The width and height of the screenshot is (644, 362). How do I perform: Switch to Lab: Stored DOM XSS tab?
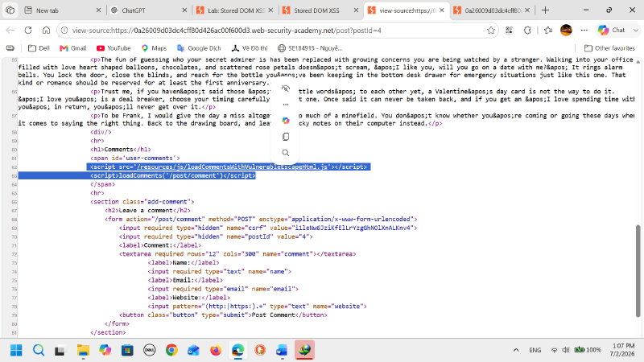click(234, 10)
